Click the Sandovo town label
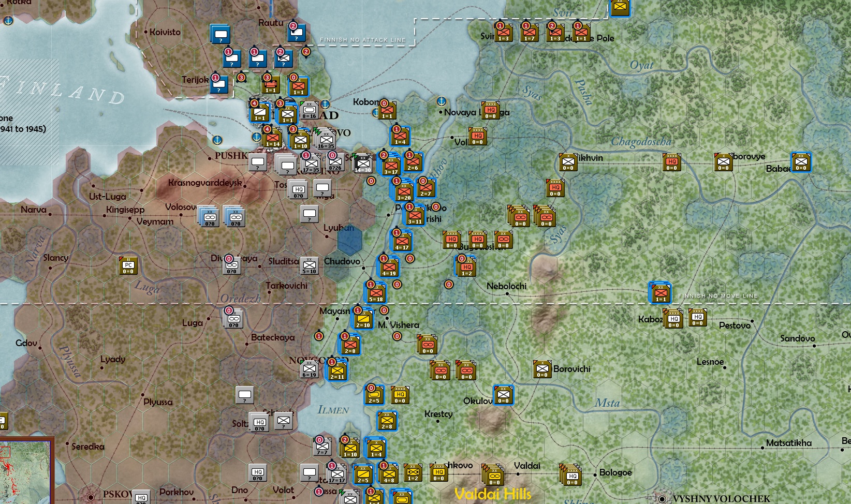851x504 pixels. coord(797,338)
